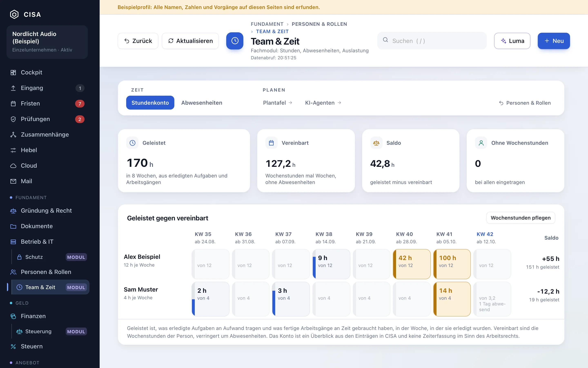Focus the Suchen search field
Image resolution: width=588 pixels, height=368 pixels.
point(432,41)
